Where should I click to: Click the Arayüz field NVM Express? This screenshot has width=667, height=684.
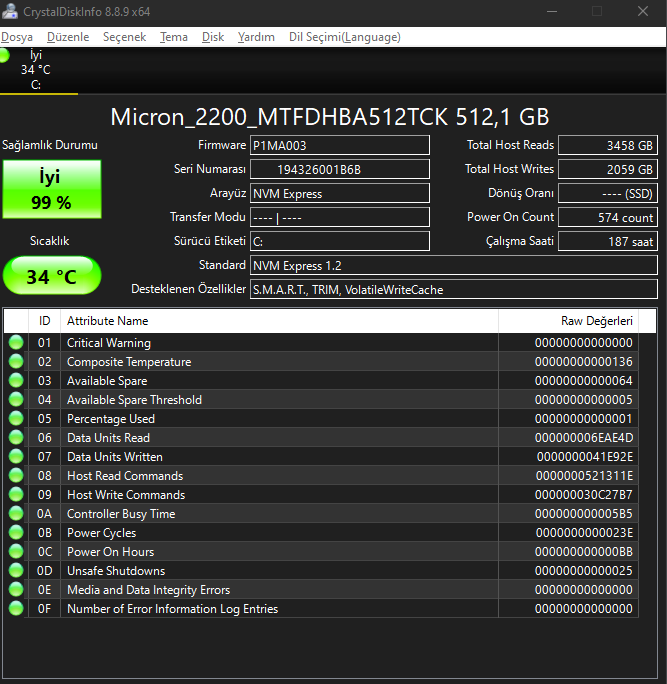[x=340, y=193]
